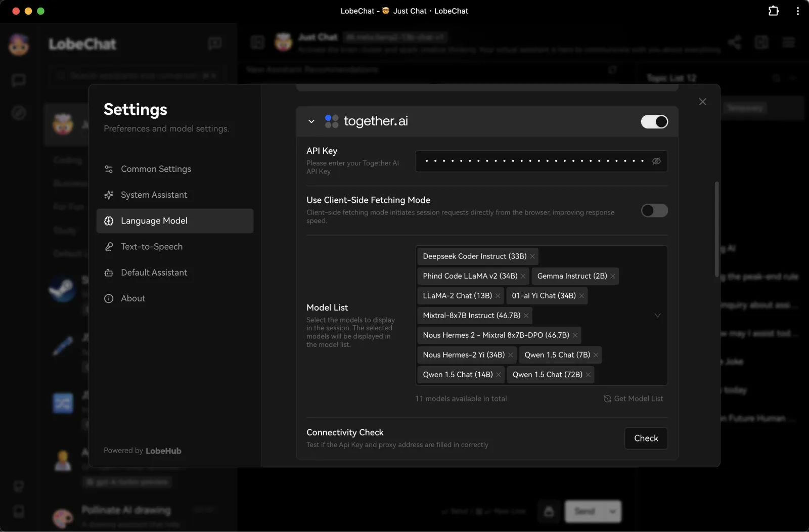Open Common Settings tab
The width and height of the screenshot is (809, 532).
175,169
